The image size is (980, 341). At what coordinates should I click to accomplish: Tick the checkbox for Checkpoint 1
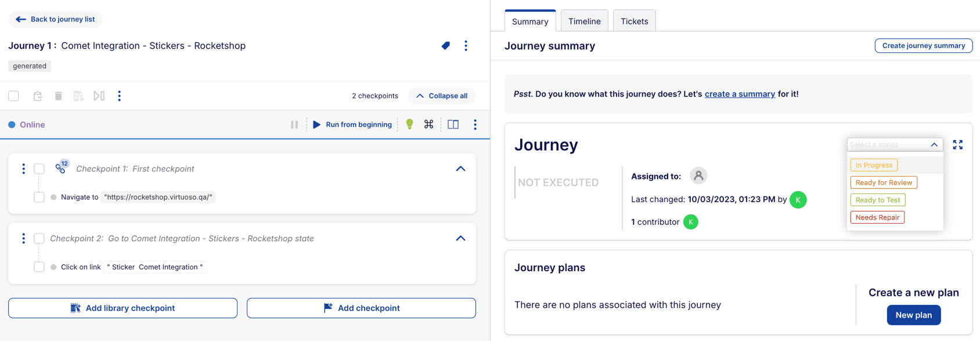39,168
